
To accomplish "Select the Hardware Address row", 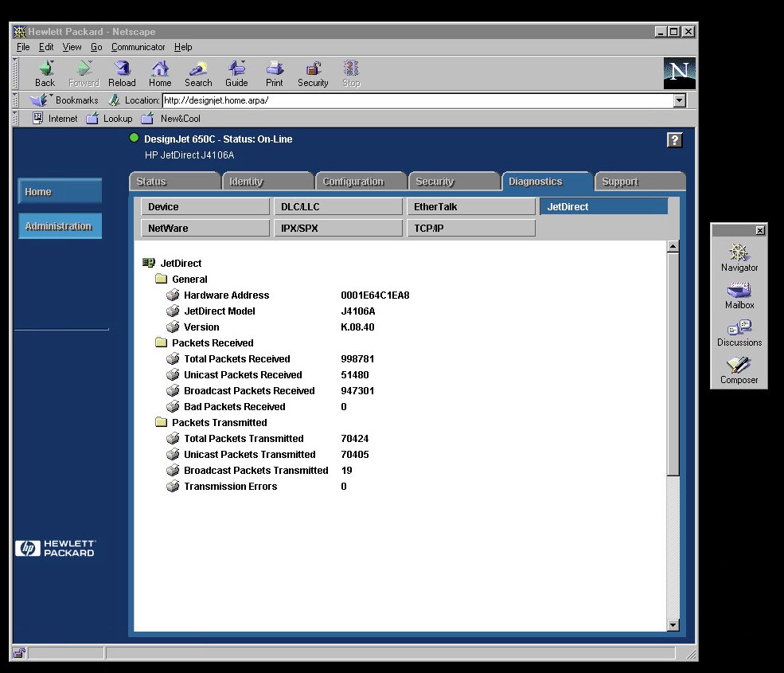I will (x=288, y=295).
